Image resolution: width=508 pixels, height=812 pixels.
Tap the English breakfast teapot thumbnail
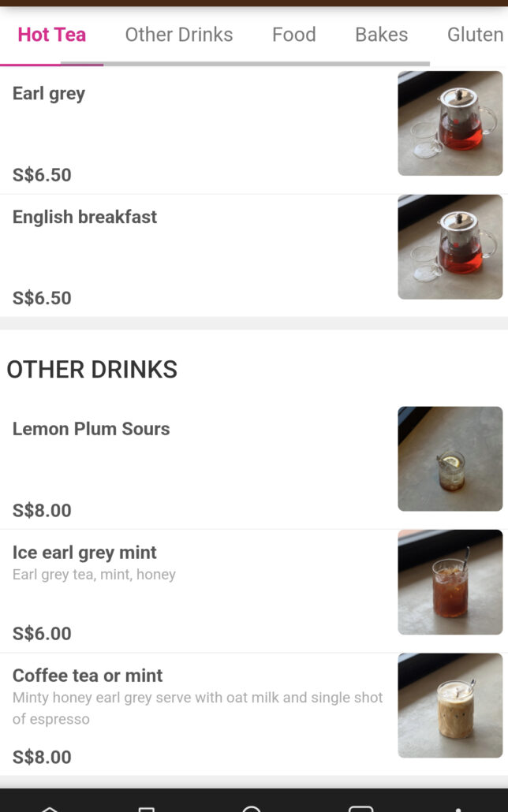tap(450, 247)
